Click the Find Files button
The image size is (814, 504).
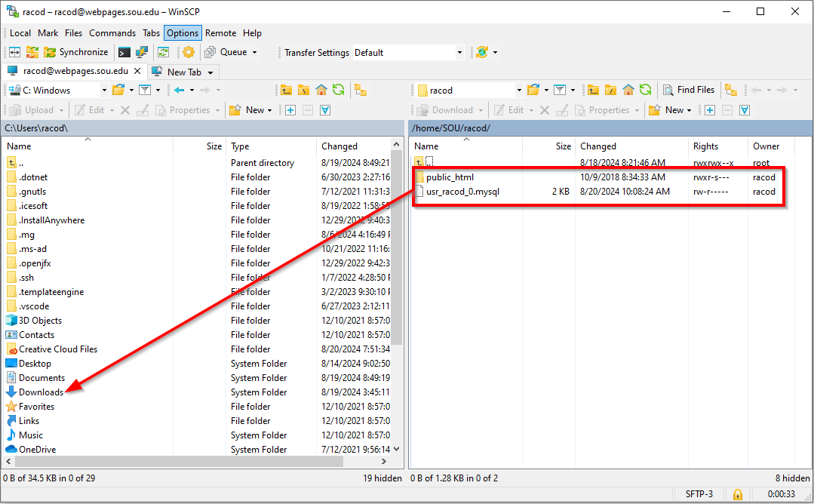690,90
